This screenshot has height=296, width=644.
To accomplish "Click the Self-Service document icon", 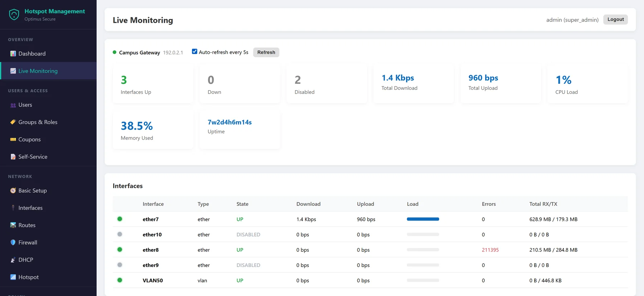I will 13,157.
